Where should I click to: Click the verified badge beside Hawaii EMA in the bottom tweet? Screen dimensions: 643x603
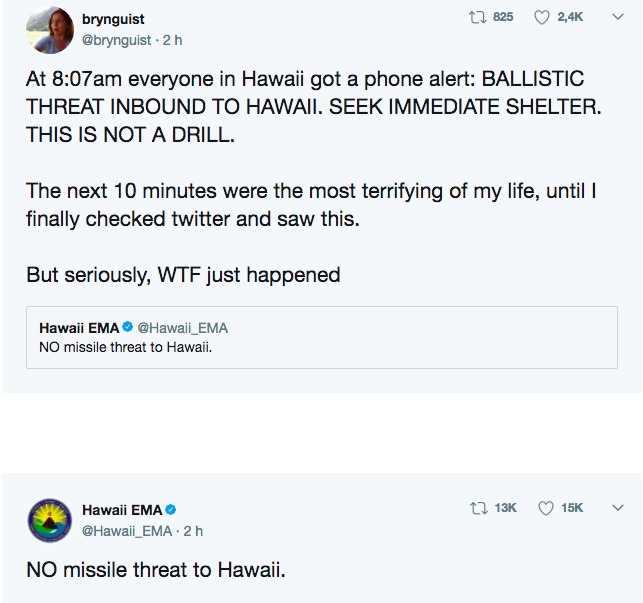171,510
